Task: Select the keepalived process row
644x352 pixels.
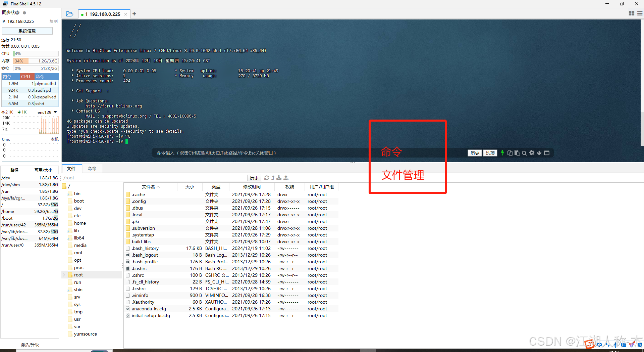Action: (x=30, y=97)
